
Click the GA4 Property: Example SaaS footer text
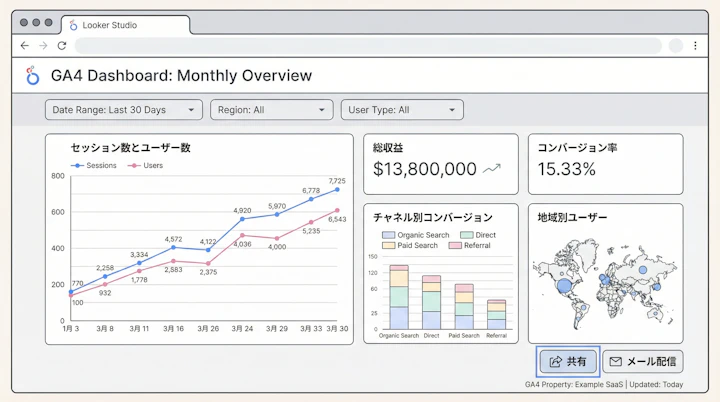pyautogui.click(x=574, y=385)
